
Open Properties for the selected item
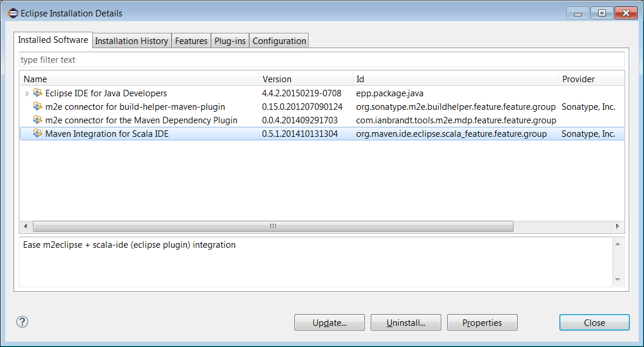coord(482,322)
